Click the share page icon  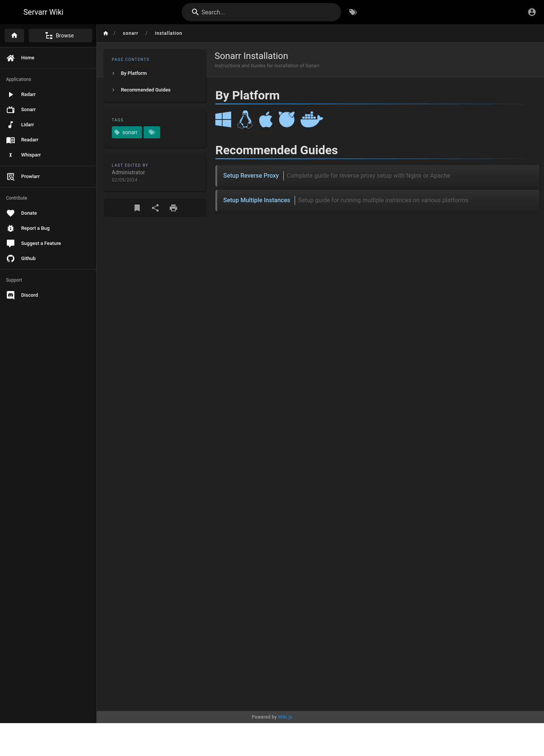[x=155, y=208]
